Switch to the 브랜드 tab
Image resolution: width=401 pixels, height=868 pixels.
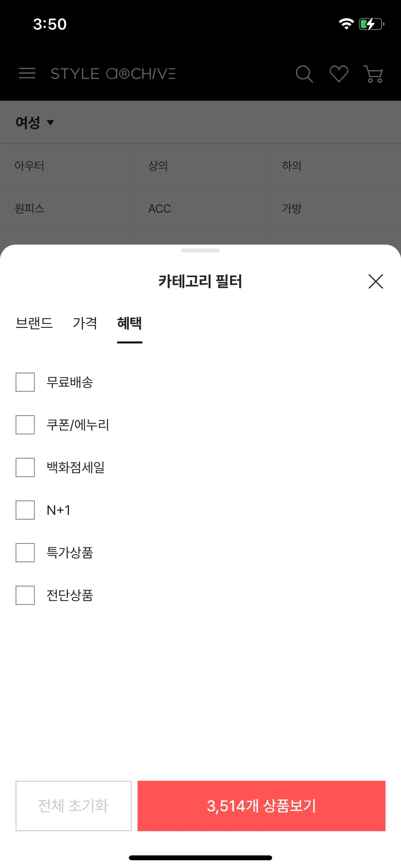point(34,323)
